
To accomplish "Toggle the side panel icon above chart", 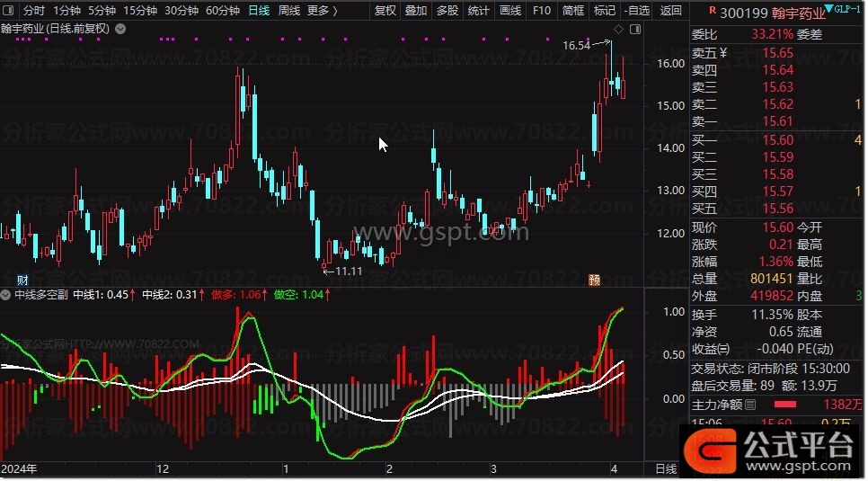I will click(635, 29).
